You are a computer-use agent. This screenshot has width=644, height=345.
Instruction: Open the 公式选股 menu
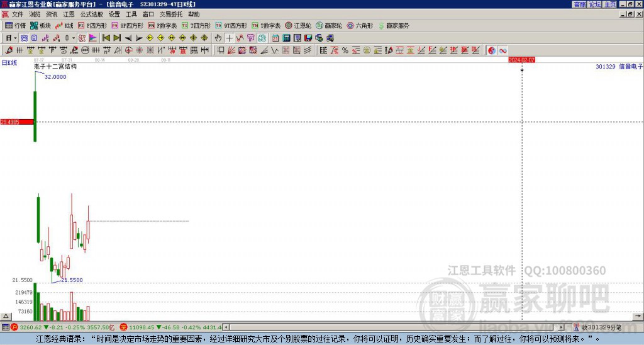[x=92, y=14]
